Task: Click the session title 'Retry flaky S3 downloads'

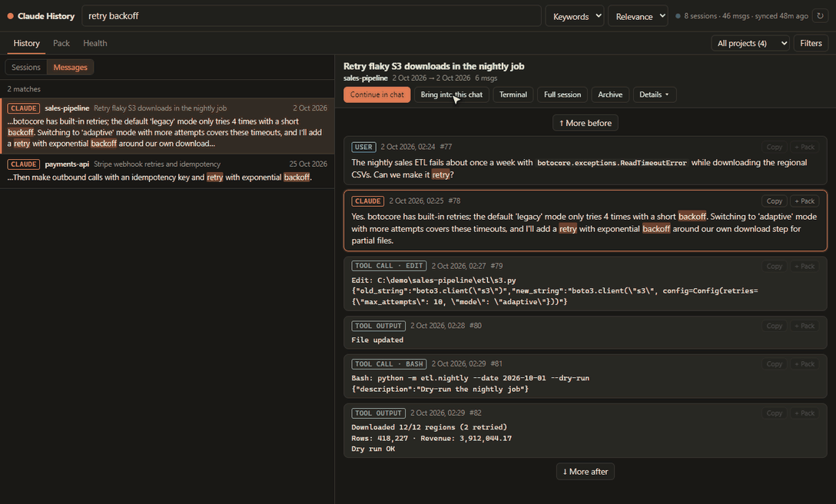Action: pyautogui.click(x=433, y=66)
